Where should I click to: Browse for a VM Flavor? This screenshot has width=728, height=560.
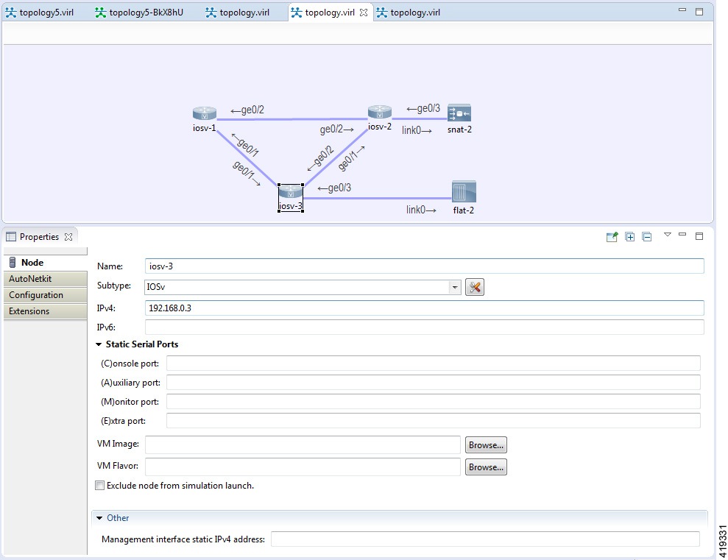coord(485,467)
